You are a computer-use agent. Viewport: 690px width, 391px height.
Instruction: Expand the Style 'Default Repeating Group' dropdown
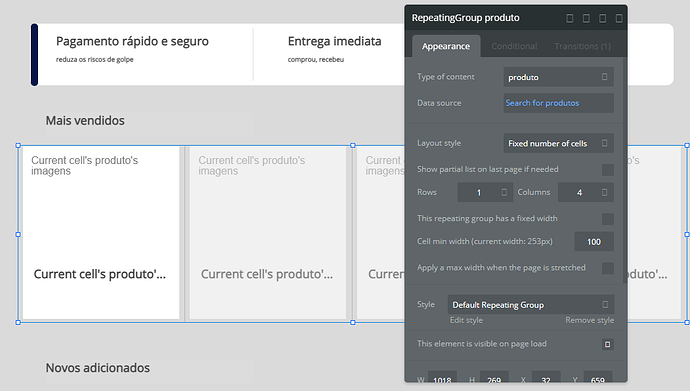(x=531, y=305)
